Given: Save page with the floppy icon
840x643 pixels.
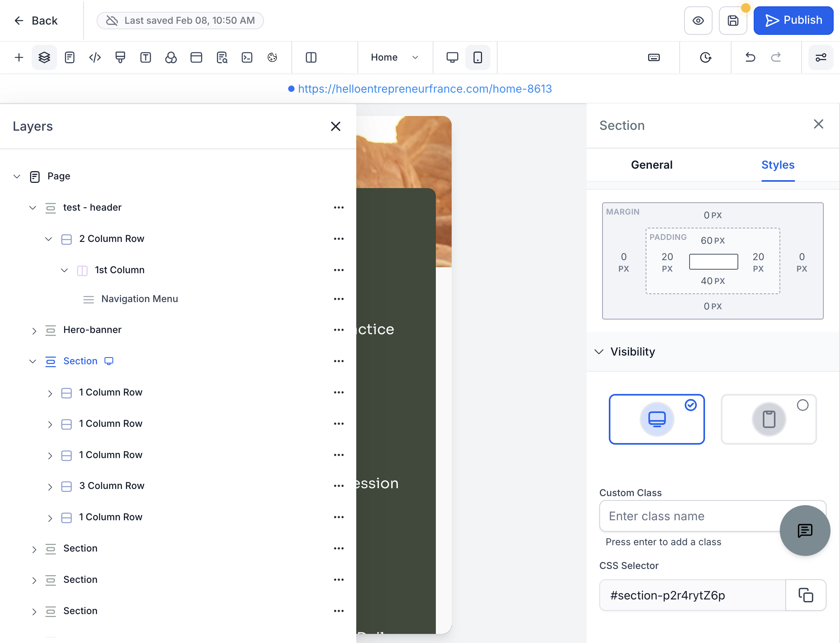Looking at the screenshot, I should click(x=733, y=21).
